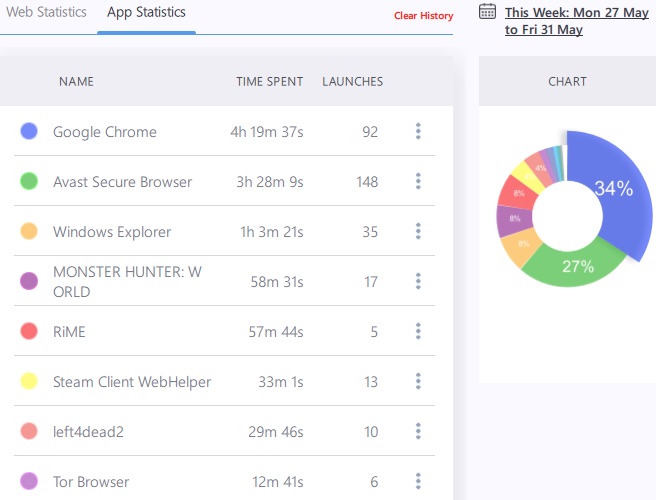
Task: Open the options menu for Steam Client WebHelper
Action: [418, 381]
